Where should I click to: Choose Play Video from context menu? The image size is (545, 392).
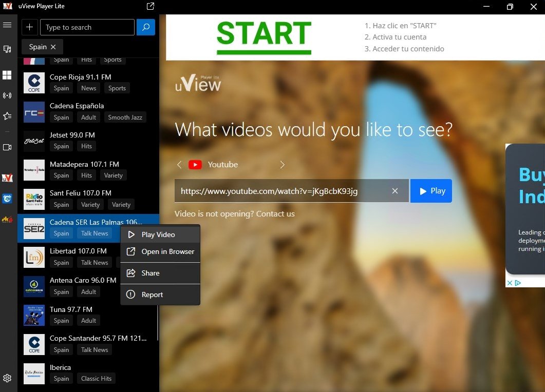pyautogui.click(x=160, y=234)
